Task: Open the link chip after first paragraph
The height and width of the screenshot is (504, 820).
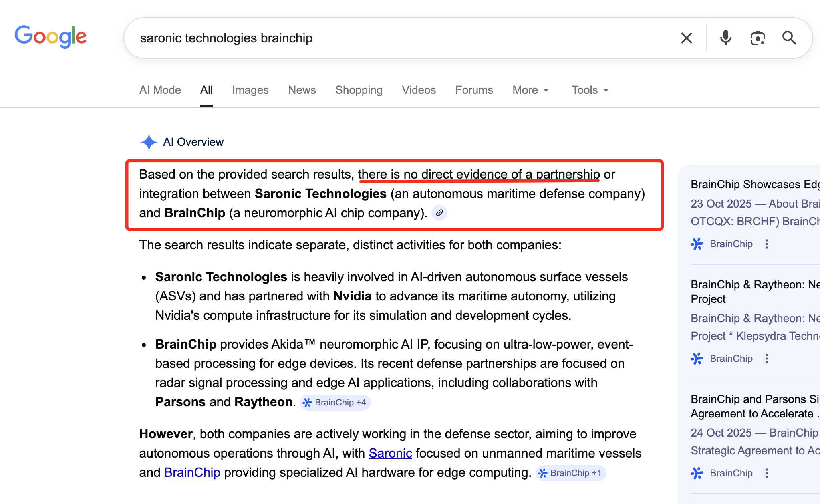Action: [439, 213]
